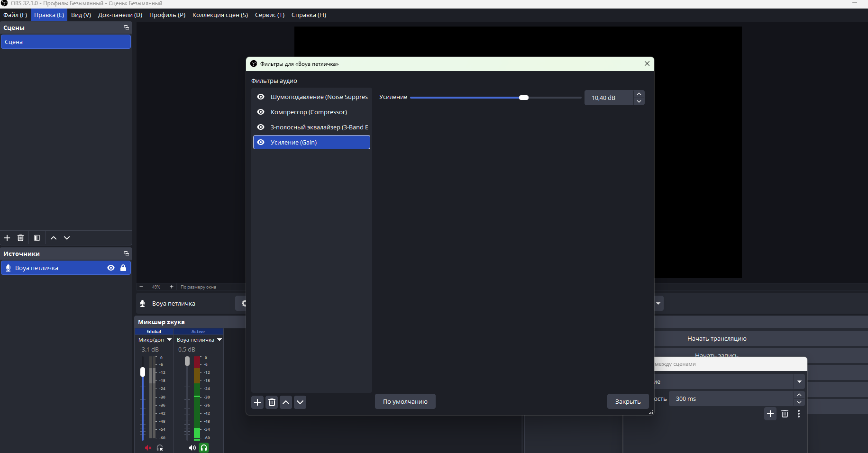The image size is (868, 453).
Task: Unmute the Микр/доп mixer channel
Action: pyautogui.click(x=148, y=448)
